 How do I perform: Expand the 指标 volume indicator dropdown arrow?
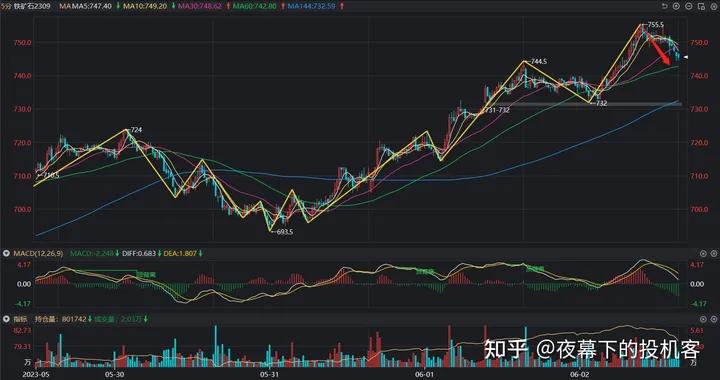click(6, 319)
